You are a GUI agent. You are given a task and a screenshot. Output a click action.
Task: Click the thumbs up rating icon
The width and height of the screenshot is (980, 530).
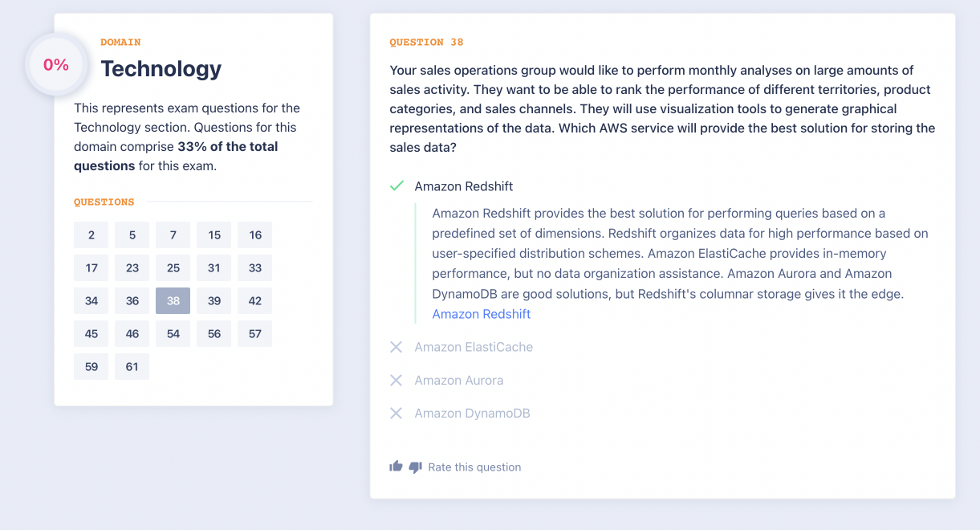[x=396, y=467]
